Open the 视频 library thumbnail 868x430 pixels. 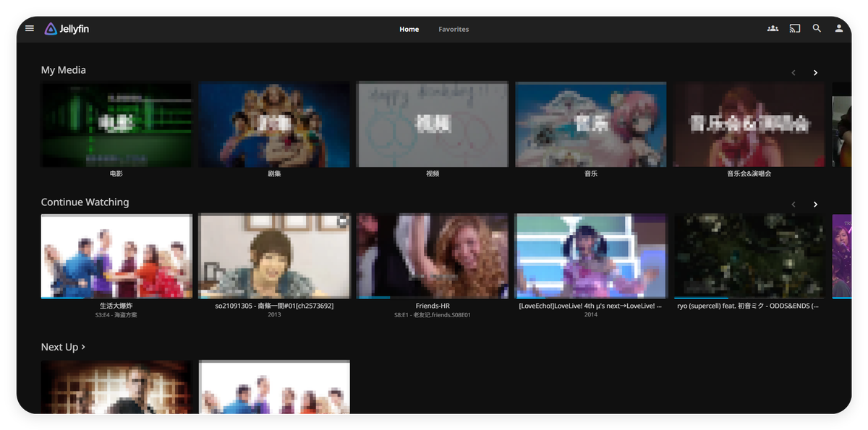tap(433, 124)
